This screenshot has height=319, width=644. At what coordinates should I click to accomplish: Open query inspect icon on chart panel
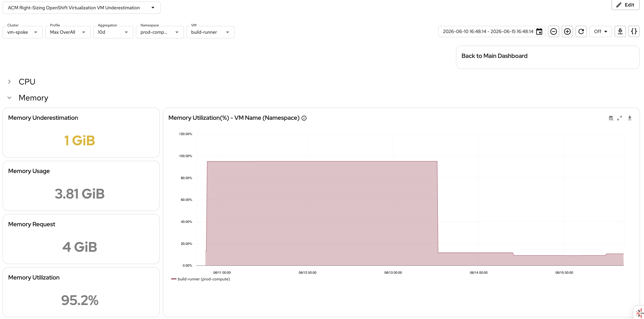[x=611, y=118]
